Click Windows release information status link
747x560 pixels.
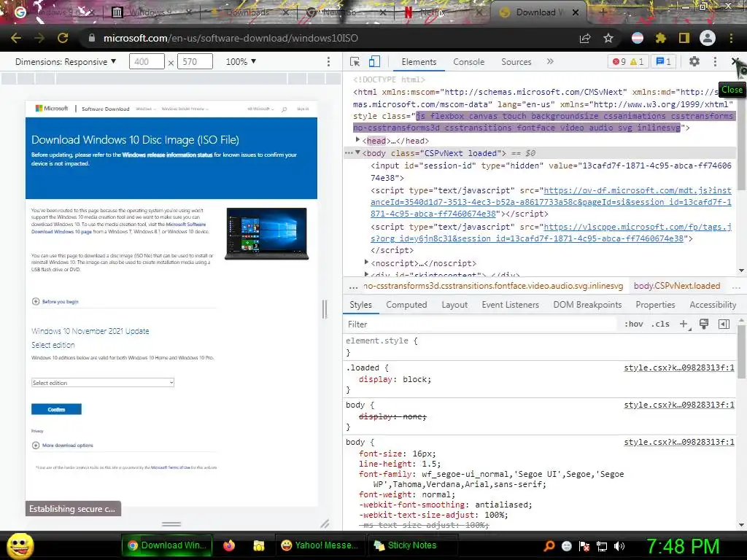tap(167, 155)
